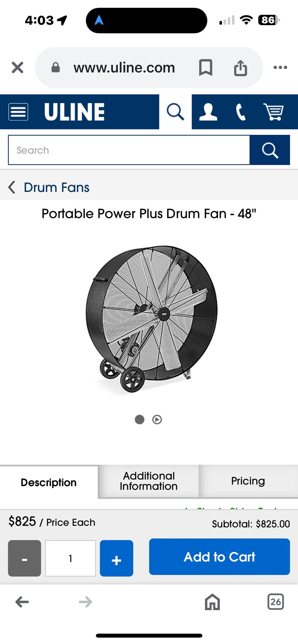Focus the Search input field
Screen dimensions: 298x644
click(129, 150)
